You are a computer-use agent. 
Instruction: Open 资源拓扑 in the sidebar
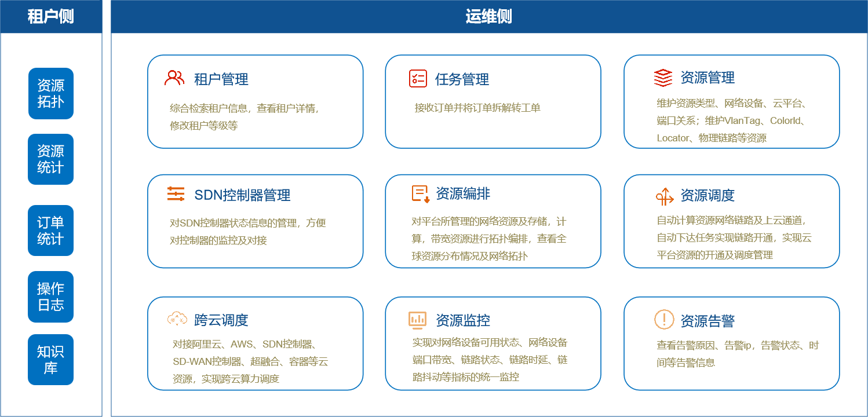point(50,93)
